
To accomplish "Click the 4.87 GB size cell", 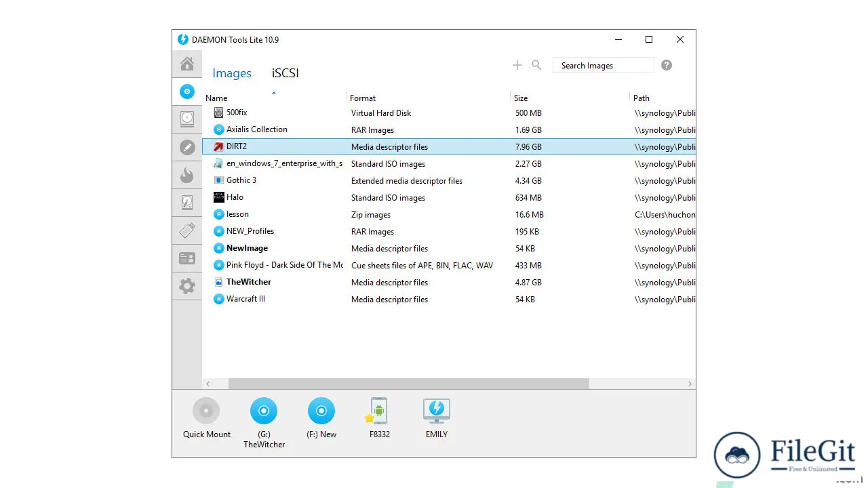I will (x=528, y=283).
